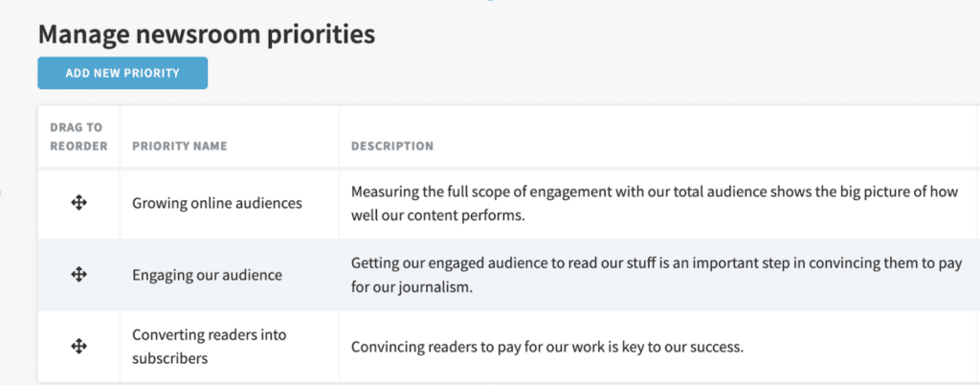
Task: Select the DESCRIPTION column header
Action: (391, 147)
